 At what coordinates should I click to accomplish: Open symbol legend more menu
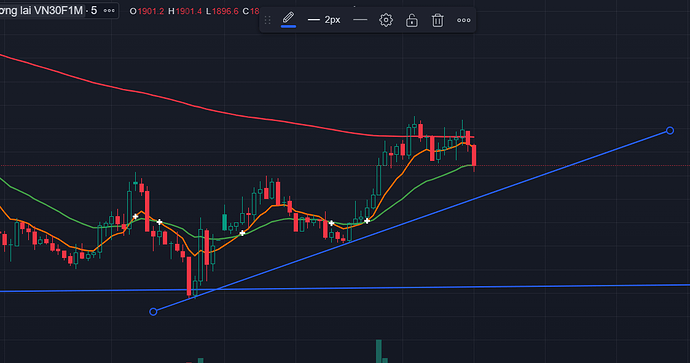pyautogui.click(x=109, y=11)
